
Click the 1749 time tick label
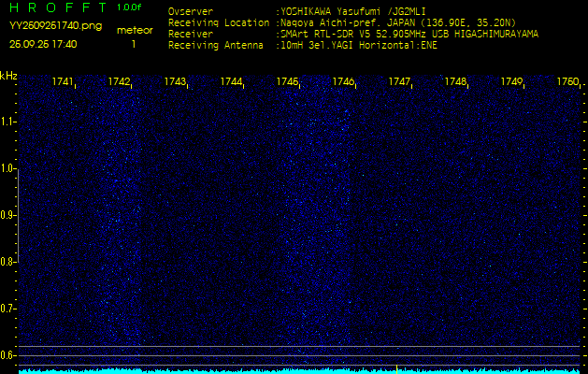point(512,81)
